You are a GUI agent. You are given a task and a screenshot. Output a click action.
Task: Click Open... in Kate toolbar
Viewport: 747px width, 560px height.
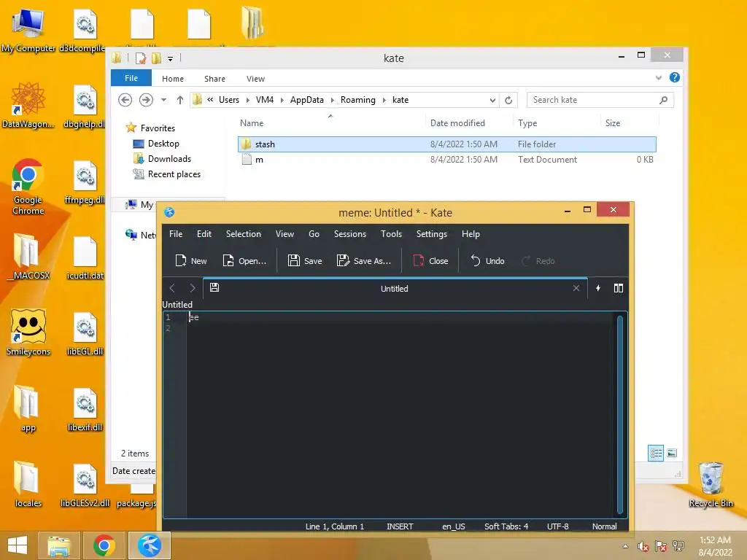[244, 261]
